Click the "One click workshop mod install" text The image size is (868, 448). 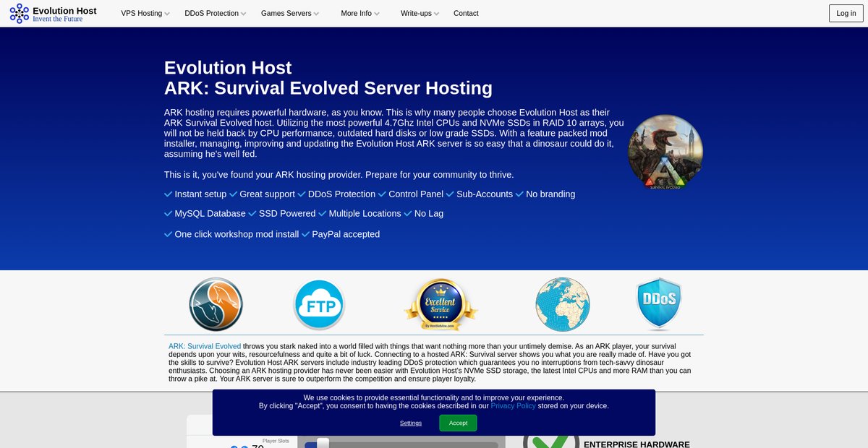click(237, 234)
